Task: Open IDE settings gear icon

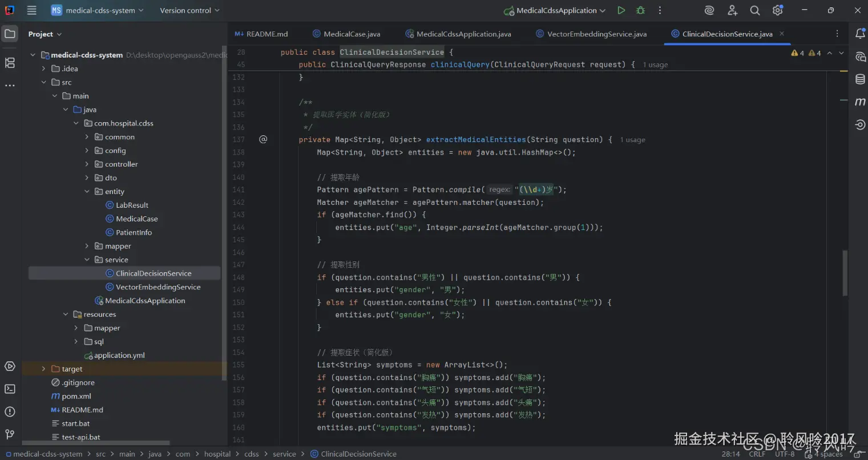Action: (x=777, y=10)
